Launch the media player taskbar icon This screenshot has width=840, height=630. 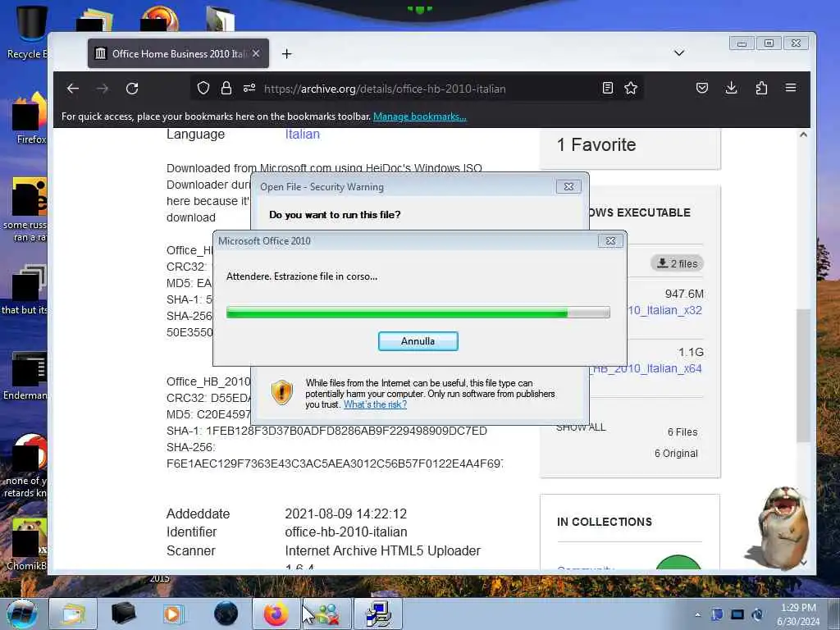pos(173,614)
